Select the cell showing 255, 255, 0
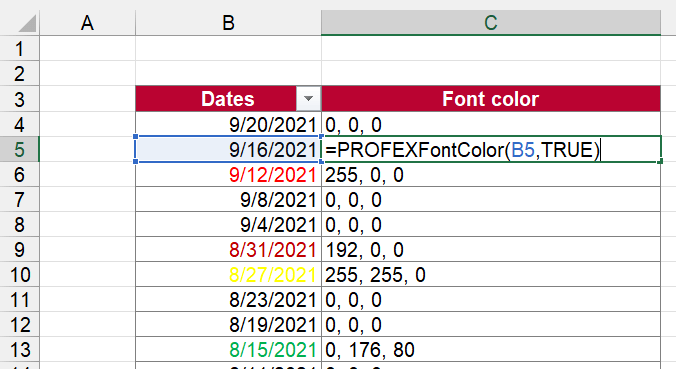The image size is (676, 369). click(491, 274)
